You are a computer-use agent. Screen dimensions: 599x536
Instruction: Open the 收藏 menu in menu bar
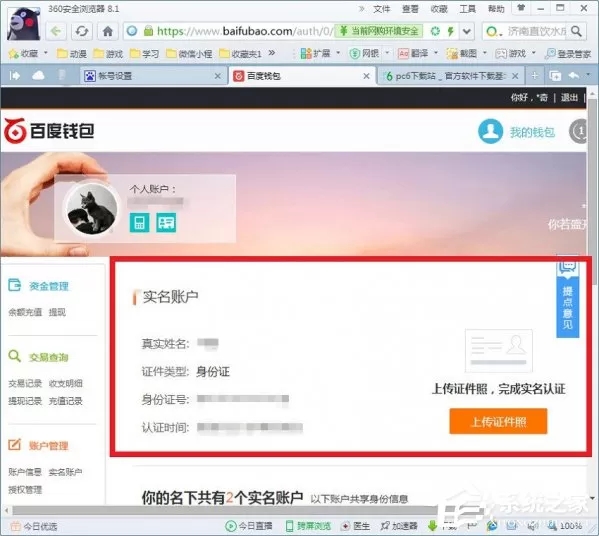pyautogui.click(x=439, y=9)
